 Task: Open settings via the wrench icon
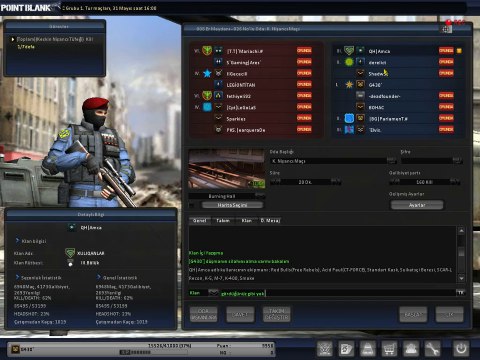coord(432,349)
